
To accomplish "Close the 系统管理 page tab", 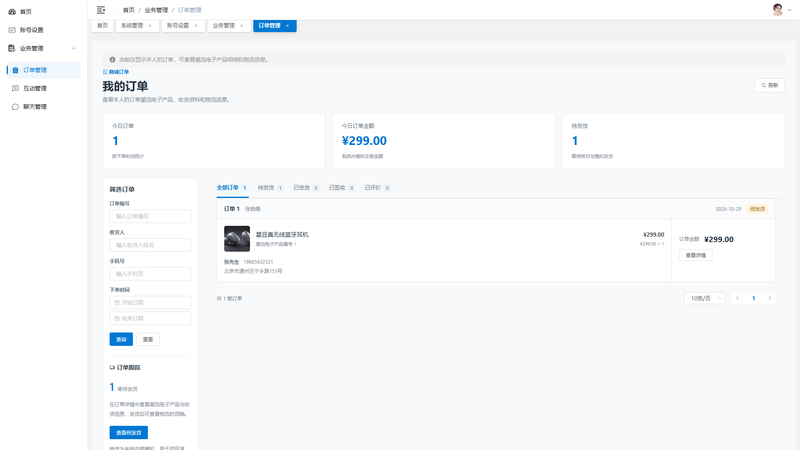I will click(x=150, y=26).
